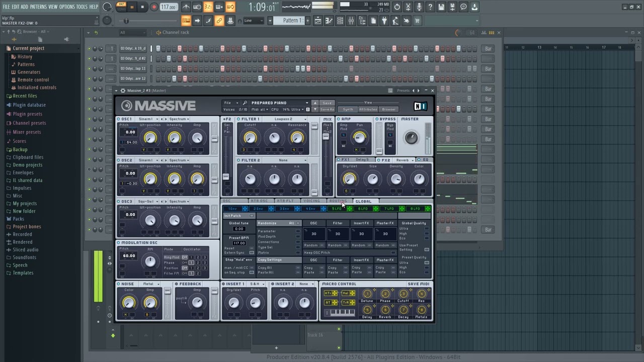Click the crosshair handle of the 1 Env
The height and width of the screenshot is (362, 644).
(245, 209)
